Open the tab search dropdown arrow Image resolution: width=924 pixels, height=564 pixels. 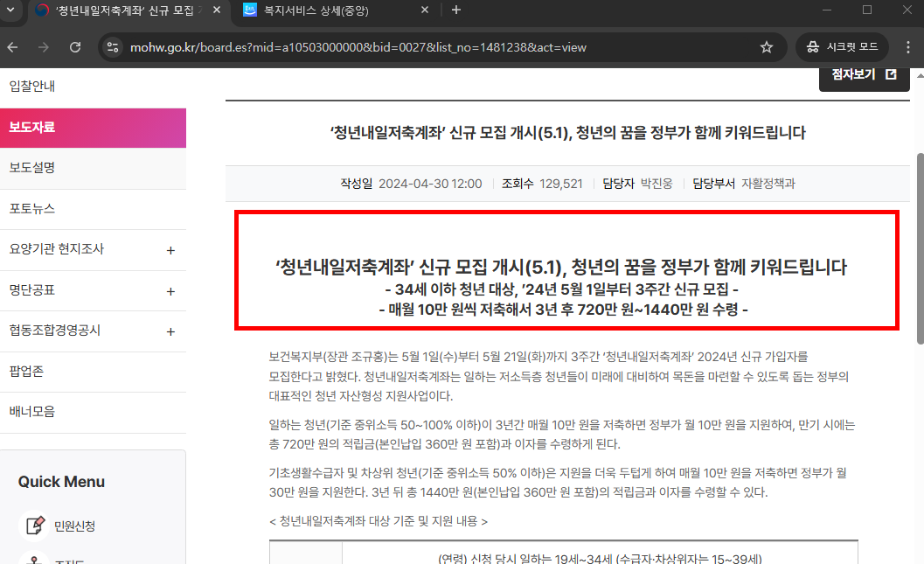10,10
